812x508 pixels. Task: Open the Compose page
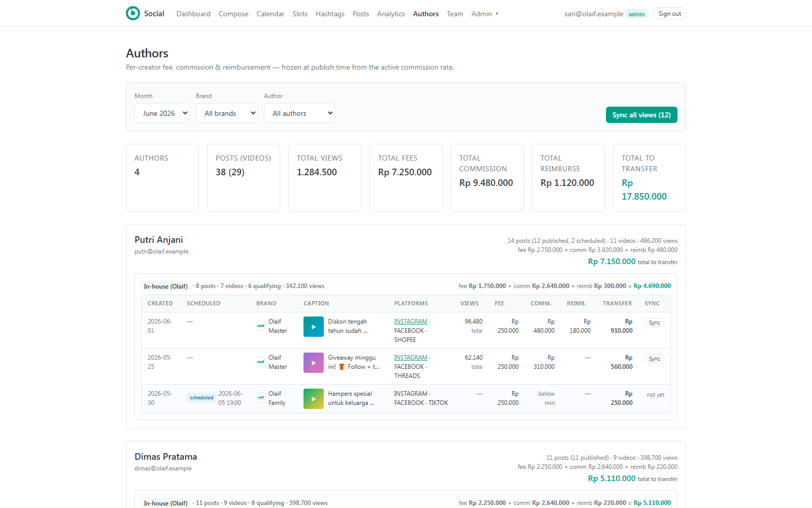pyautogui.click(x=233, y=14)
